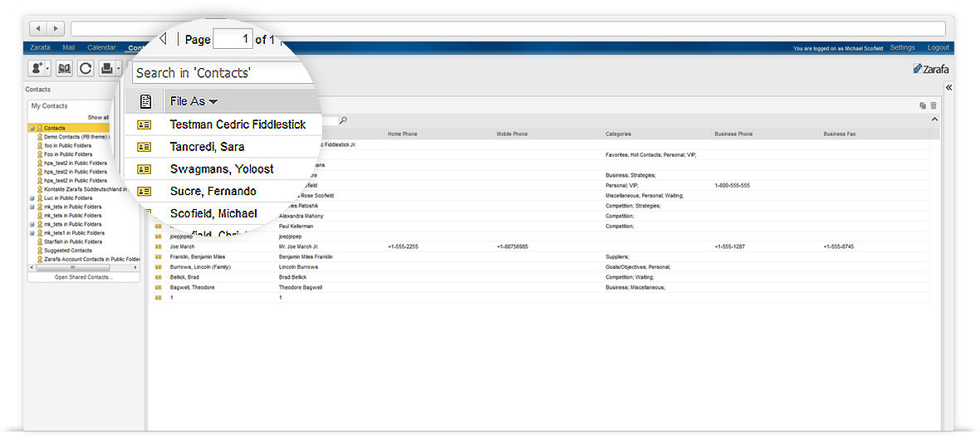Image resolution: width=980 pixels, height=444 pixels.
Task: Open the Zarafa tab in navigation bar
Action: click(40, 47)
